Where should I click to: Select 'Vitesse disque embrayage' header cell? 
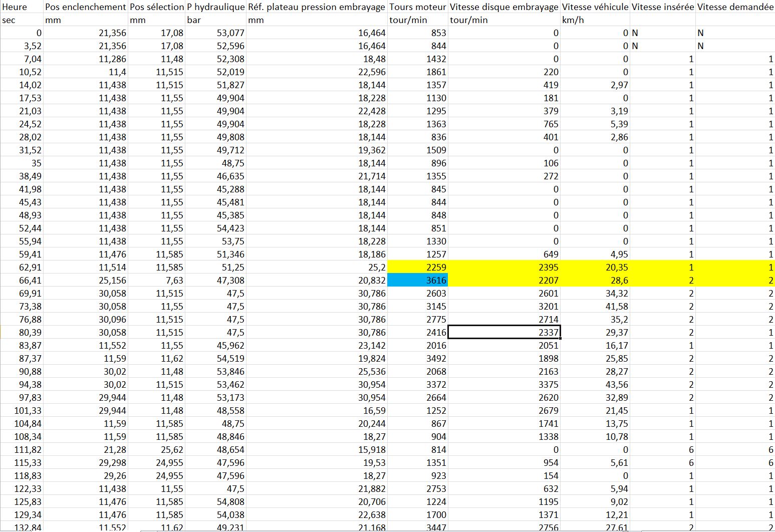504,7
